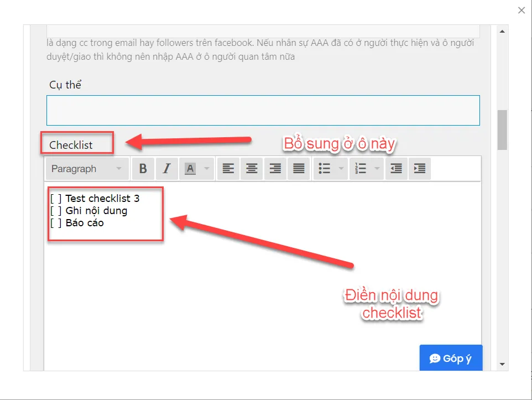532x400 pixels.
Task: Open the Paragraph format dropdown
Action: pos(87,168)
